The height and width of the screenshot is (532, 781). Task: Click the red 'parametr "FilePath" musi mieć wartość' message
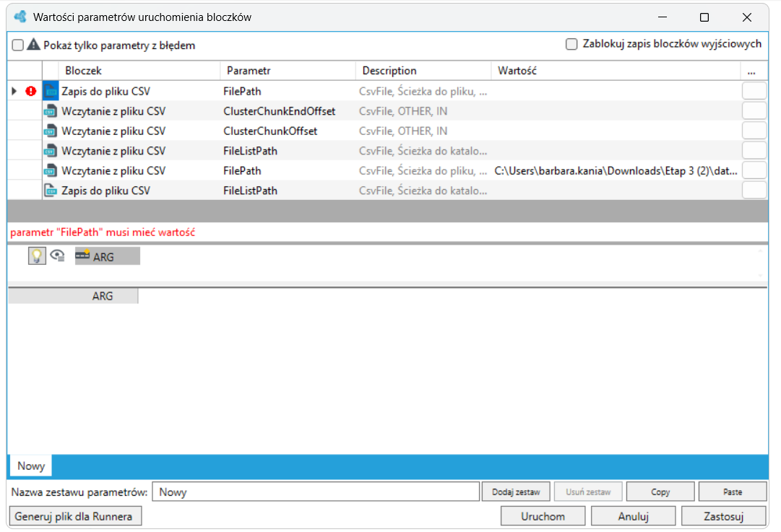103,232
